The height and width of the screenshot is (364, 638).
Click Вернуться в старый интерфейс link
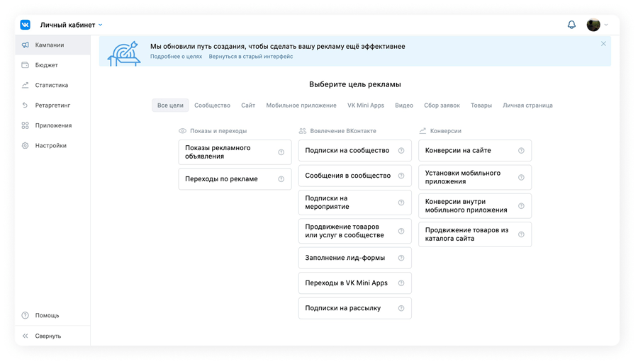click(250, 57)
